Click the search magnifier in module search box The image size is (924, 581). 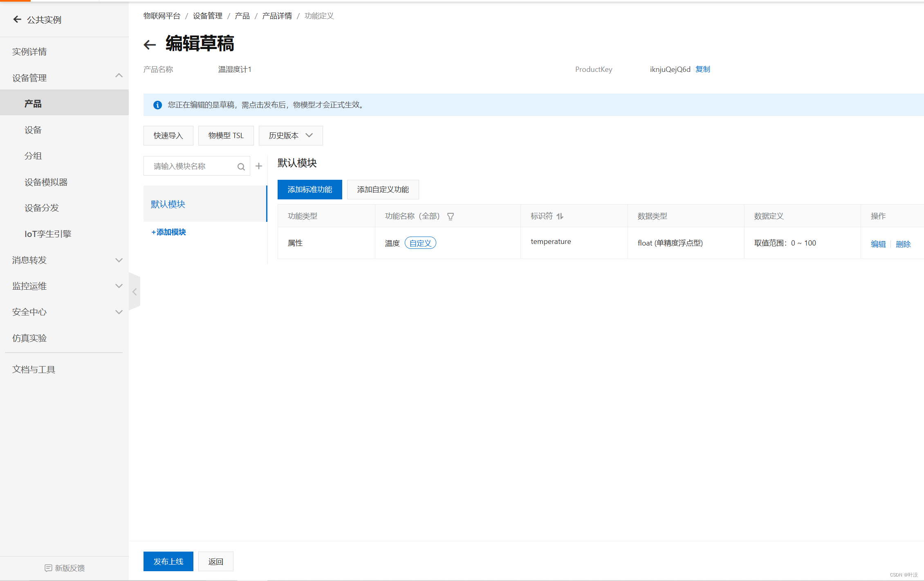pos(241,166)
